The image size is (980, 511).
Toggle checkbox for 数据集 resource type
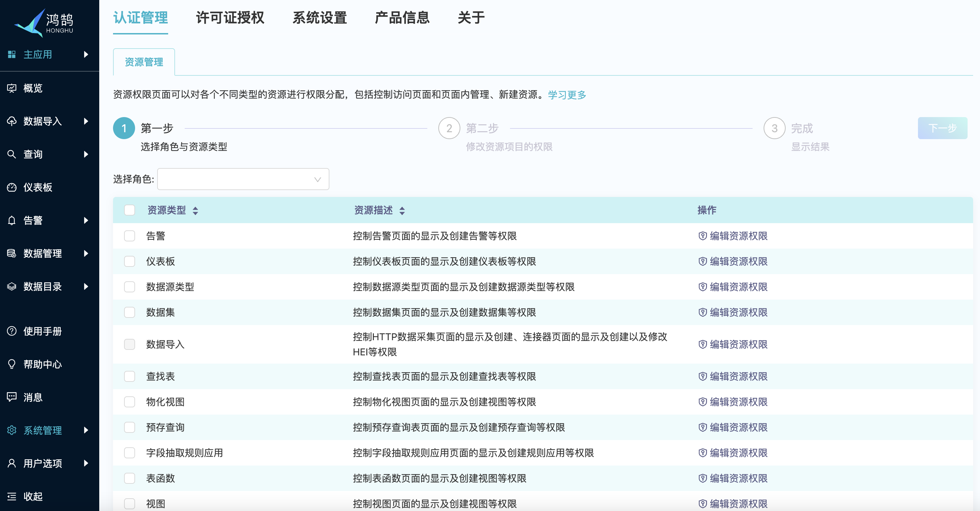129,313
